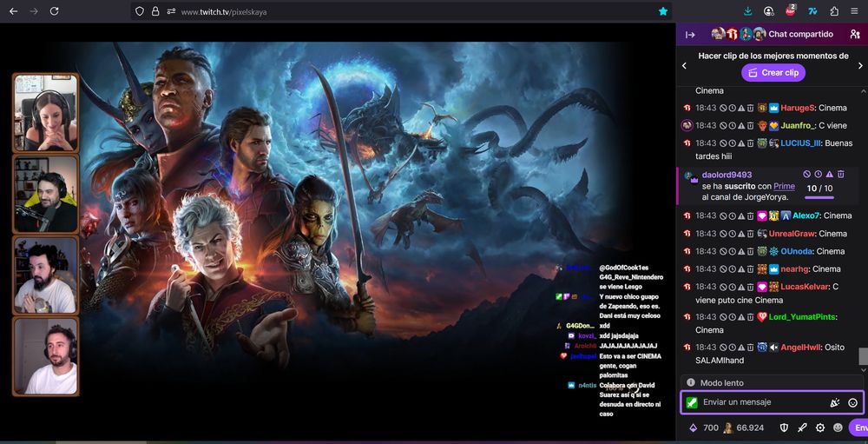Screen dimensions: 868x444
Task: Open chat settings gear icon
Action: [820, 427]
